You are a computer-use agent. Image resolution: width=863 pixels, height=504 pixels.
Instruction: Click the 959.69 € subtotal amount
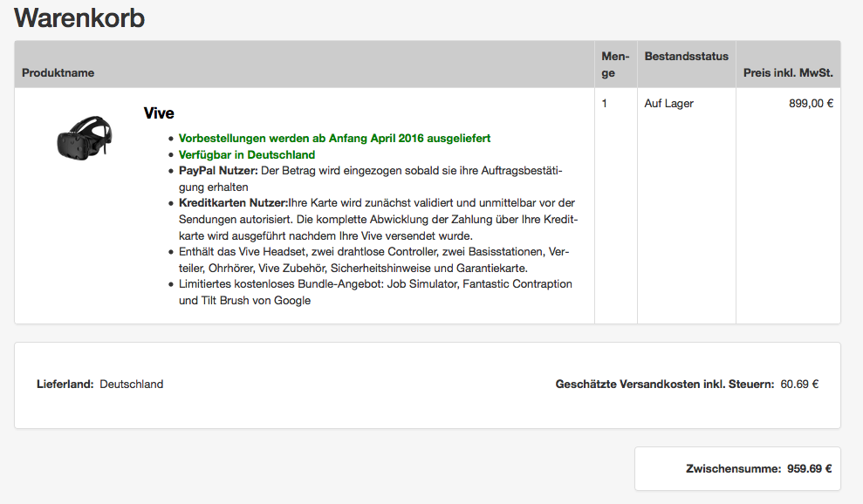809,469
